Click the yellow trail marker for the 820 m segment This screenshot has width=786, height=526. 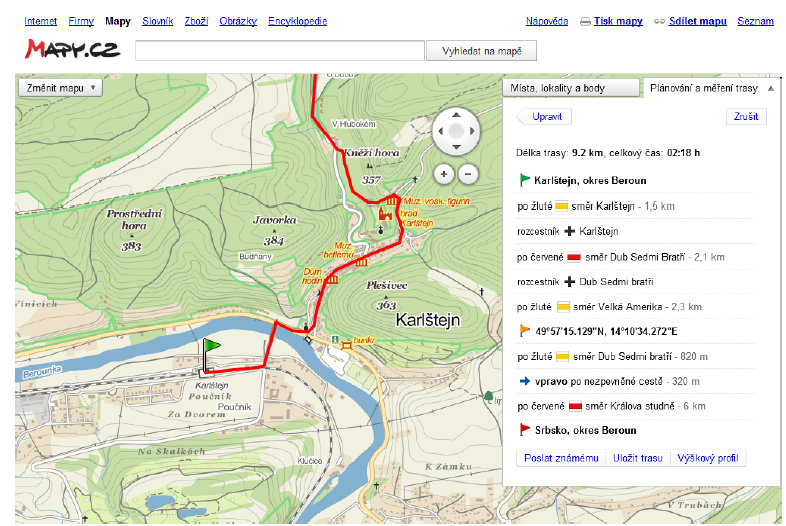tap(562, 357)
